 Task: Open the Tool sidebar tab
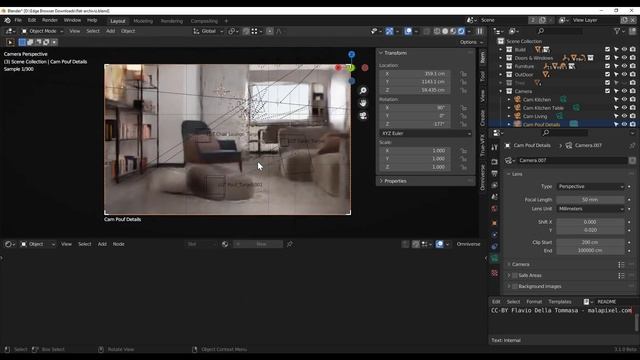pos(482,76)
